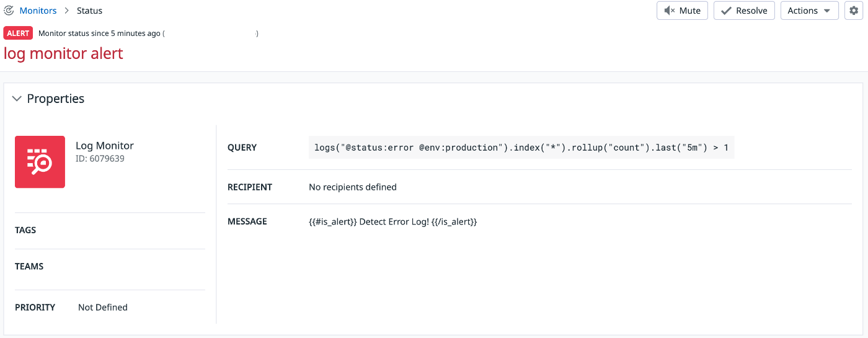868x338 pixels.
Task: Click the muted speaker icon on Mute
Action: point(670,11)
